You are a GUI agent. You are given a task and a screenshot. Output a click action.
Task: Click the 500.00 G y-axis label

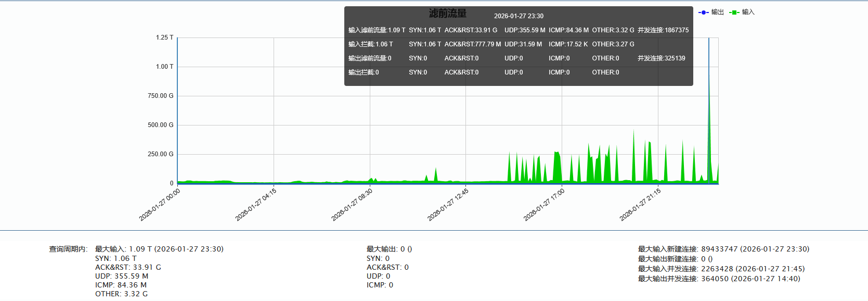[x=160, y=125]
